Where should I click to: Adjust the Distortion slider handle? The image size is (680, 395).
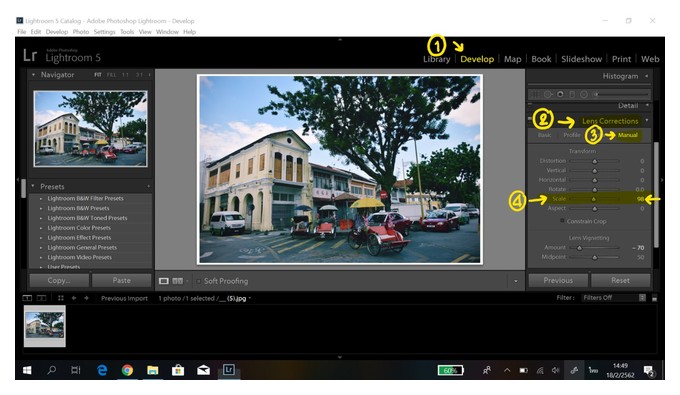[x=595, y=161]
